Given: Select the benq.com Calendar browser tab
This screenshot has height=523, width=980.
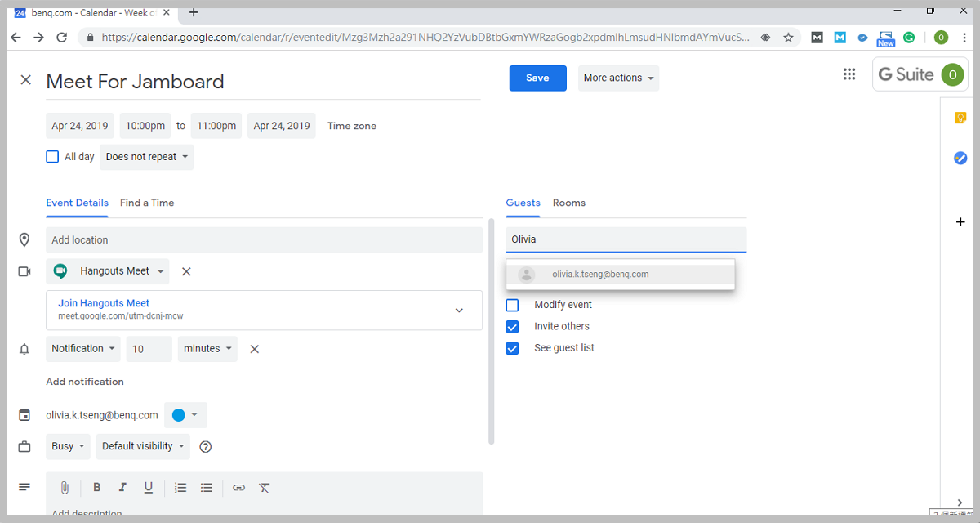Looking at the screenshot, I should (x=94, y=12).
